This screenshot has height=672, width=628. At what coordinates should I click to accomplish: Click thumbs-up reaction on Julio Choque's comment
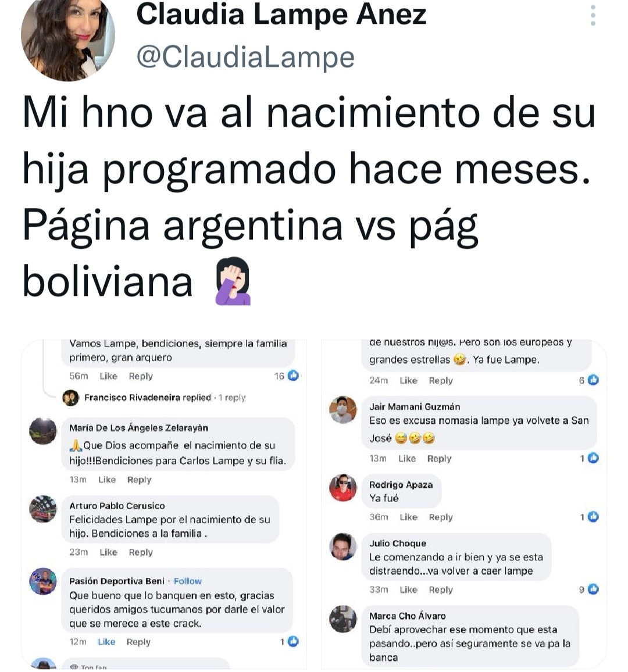click(x=593, y=589)
